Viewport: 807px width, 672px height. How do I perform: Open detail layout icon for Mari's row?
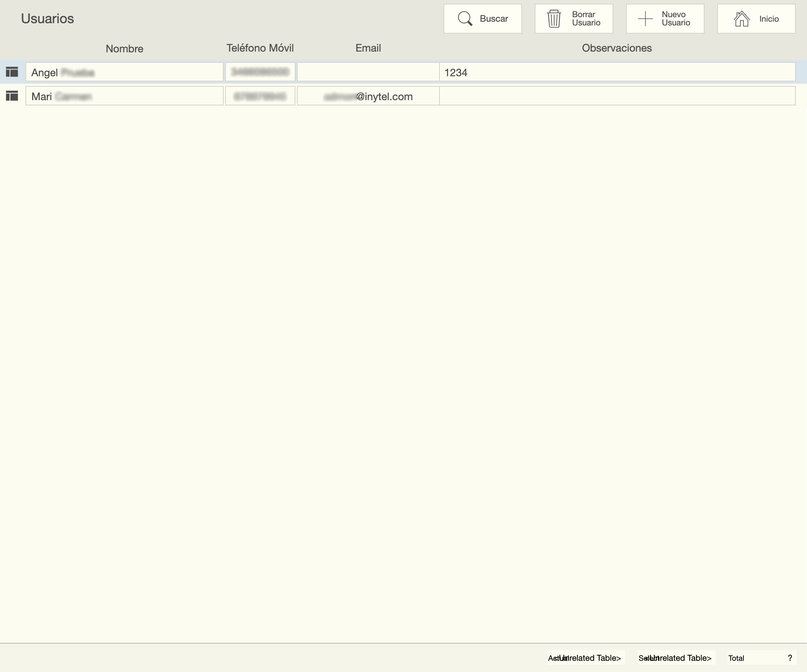pyautogui.click(x=12, y=96)
